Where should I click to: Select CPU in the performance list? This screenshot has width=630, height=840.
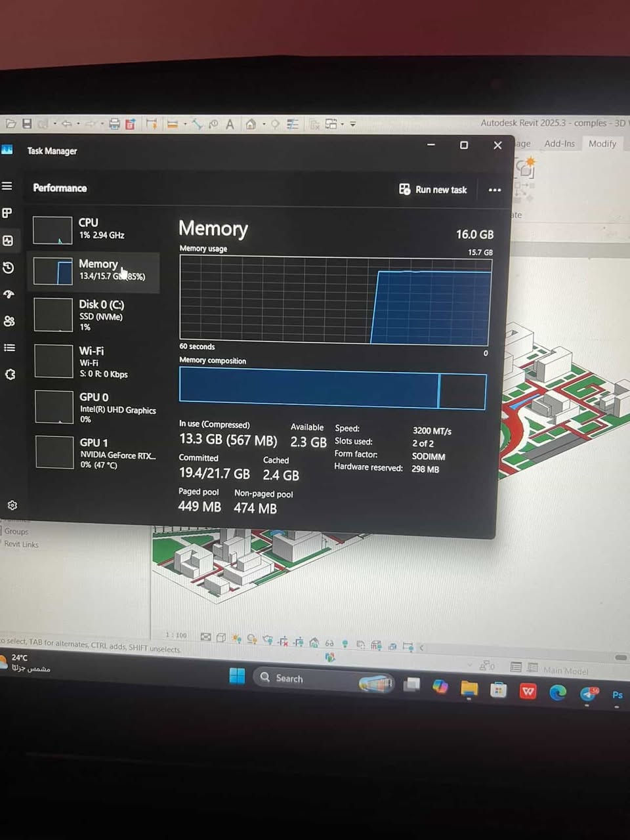click(x=94, y=230)
